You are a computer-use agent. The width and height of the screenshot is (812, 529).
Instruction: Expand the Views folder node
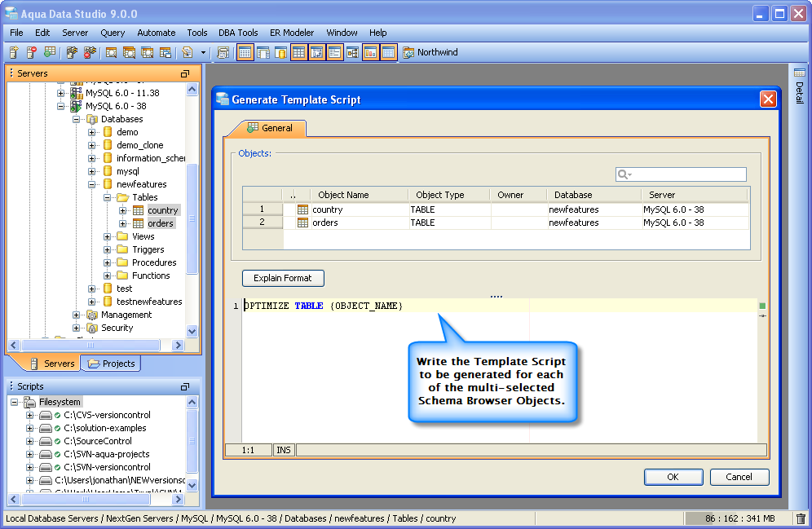pyautogui.click(x=107, y=236)
